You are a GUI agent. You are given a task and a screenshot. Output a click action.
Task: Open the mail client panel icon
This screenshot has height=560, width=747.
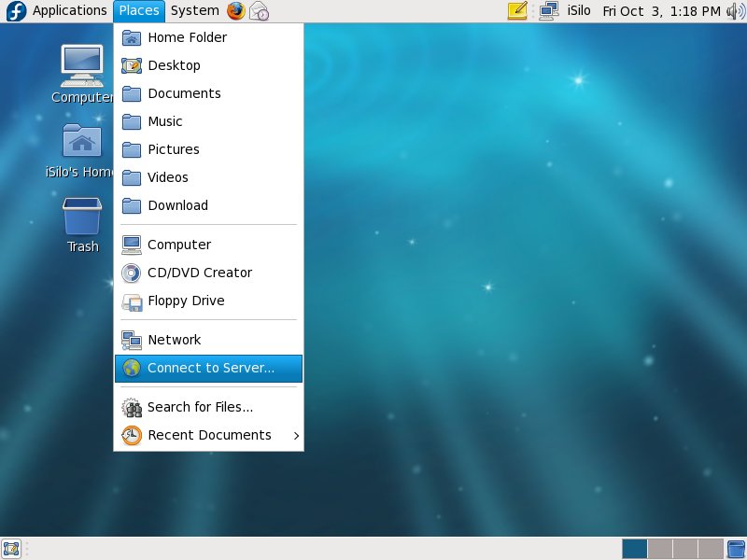click(260, 11)
